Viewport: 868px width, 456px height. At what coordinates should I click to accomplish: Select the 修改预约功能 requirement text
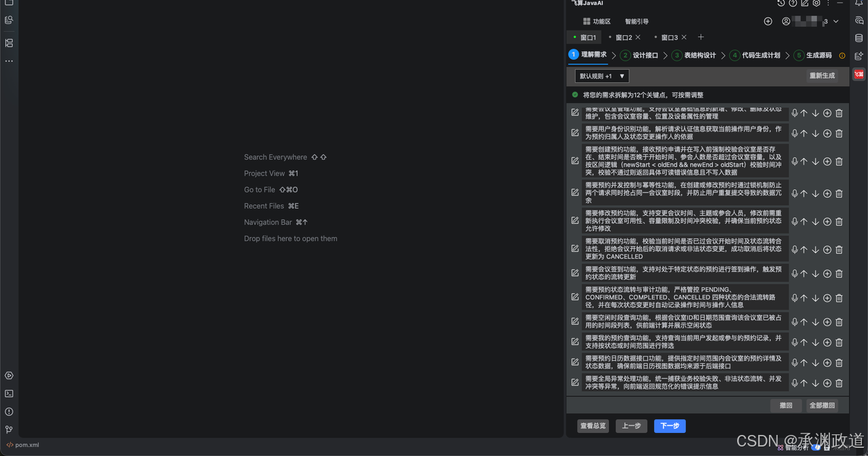685,221
